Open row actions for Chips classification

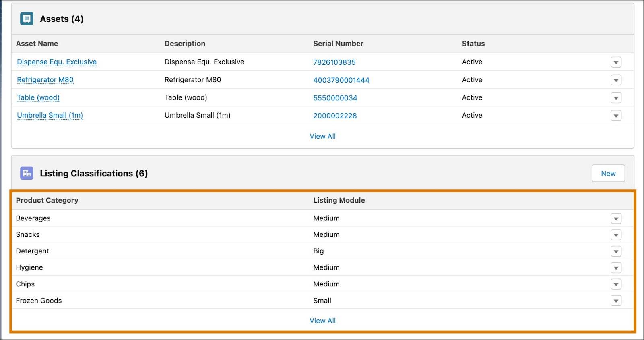pyautogui.click(x=616, y=284)
